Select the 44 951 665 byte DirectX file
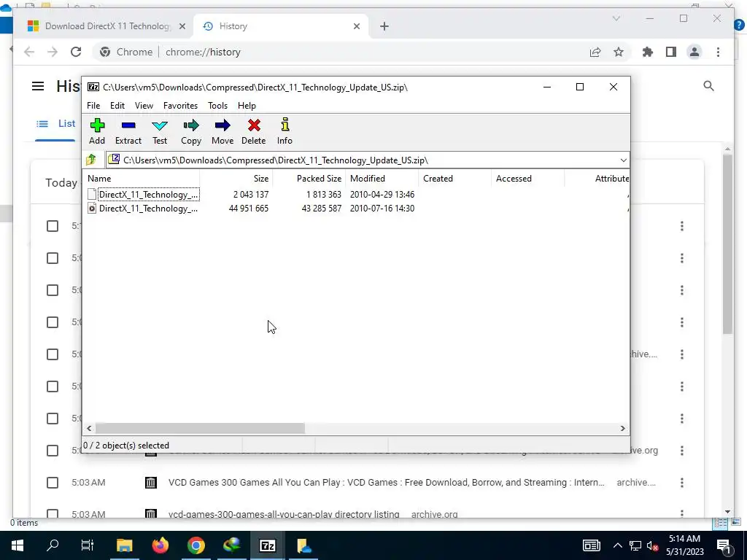The image size is (747, 560). (147, 208)
